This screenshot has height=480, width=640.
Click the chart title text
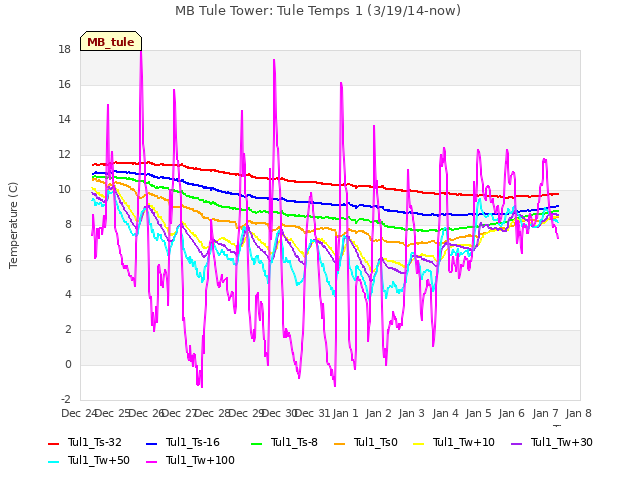(318, 11)
